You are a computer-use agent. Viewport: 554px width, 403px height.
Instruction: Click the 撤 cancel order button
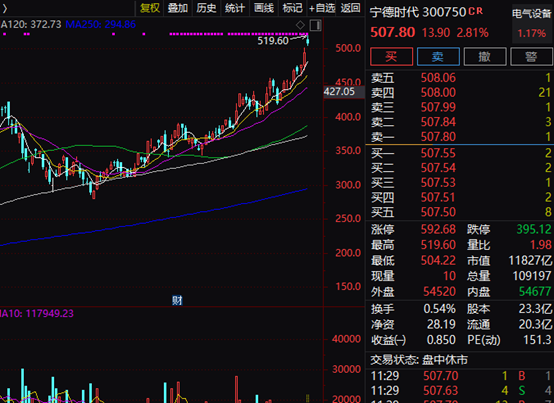485,57
